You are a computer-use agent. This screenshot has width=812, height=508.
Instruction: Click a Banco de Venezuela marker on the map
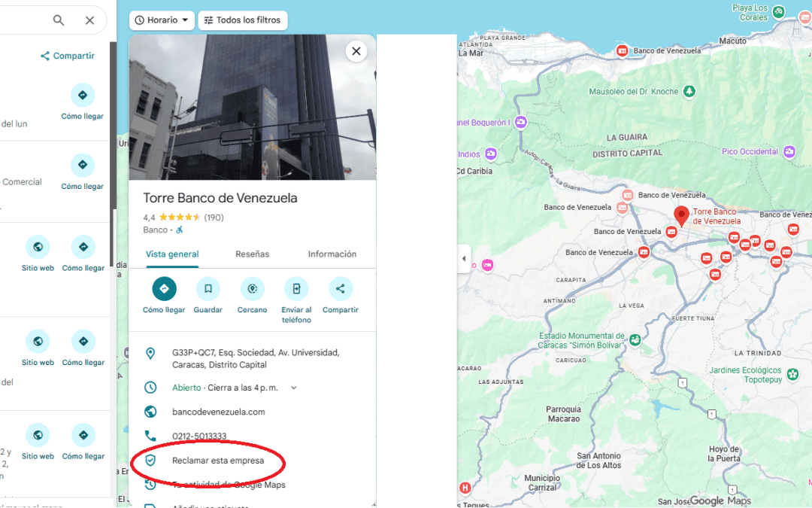623,50
